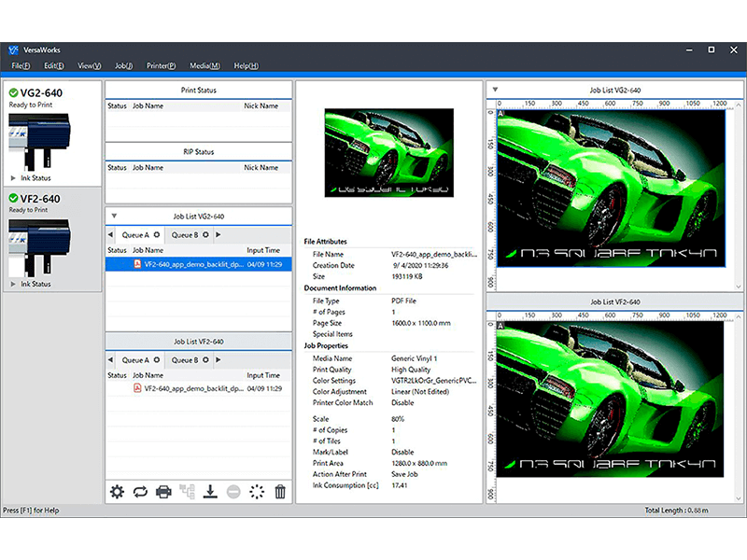Open the File(F) menu
The width and height of the screenshot is (747, 560).
(x=21, y=65)
